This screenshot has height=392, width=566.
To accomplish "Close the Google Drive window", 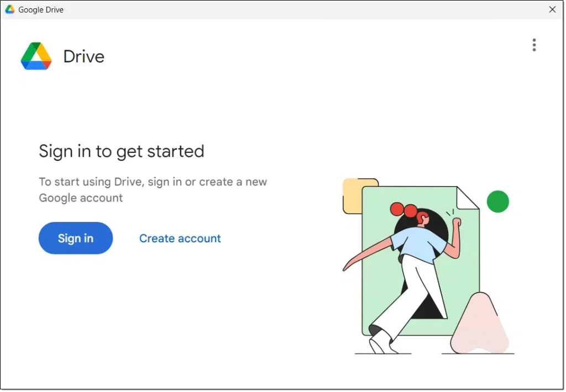I will pyautogui.click(x=552, y=9).
